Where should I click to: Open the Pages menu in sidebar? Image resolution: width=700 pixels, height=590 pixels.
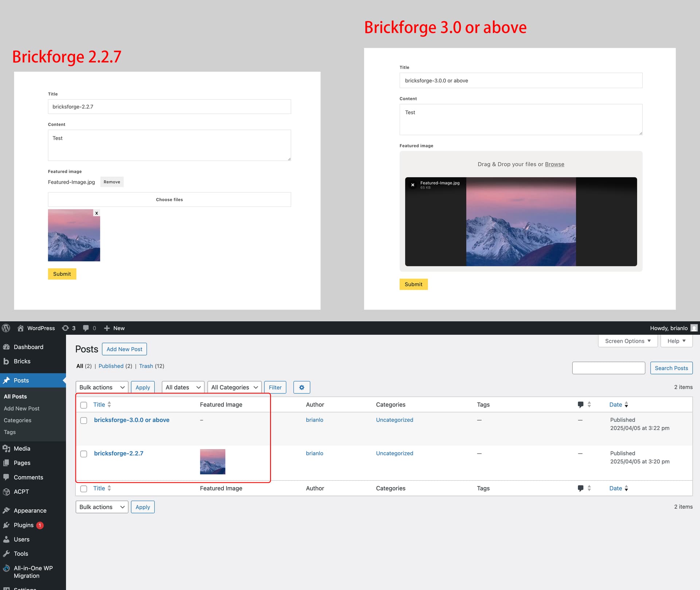[x=22, y=463]
